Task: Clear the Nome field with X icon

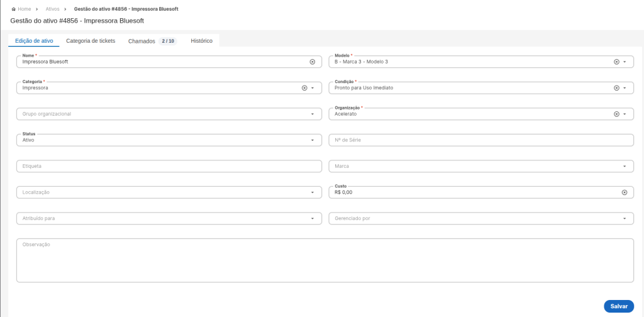Action: pyautogui.click(x=312, y=62)
